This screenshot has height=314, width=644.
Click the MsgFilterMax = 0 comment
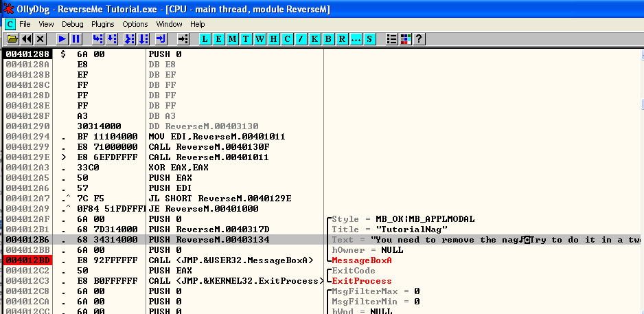tap(376, 291)
